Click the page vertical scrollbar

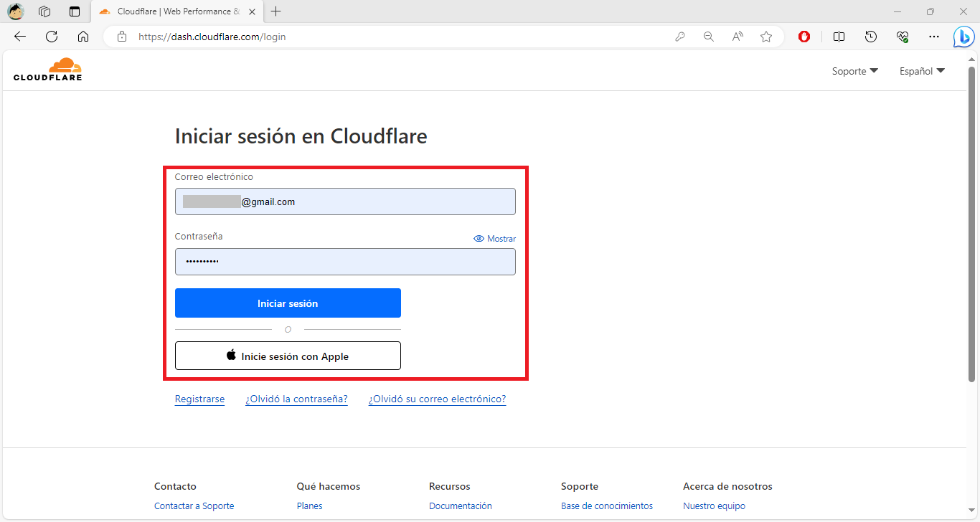point(972,224)
